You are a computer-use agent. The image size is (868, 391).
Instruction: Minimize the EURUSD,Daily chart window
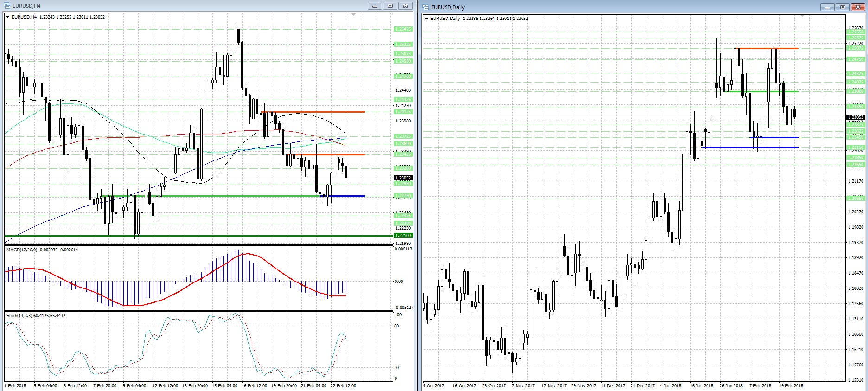tap(827, 7)
